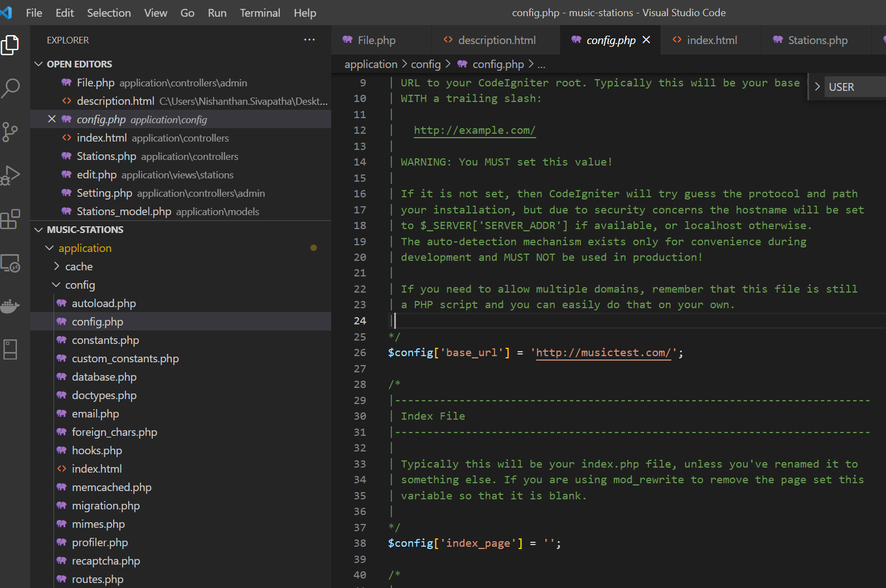This screenshot has width=886, height=588.
Task: Open Explorer more actions ellipsis
Action: click(x=309, y=40)
